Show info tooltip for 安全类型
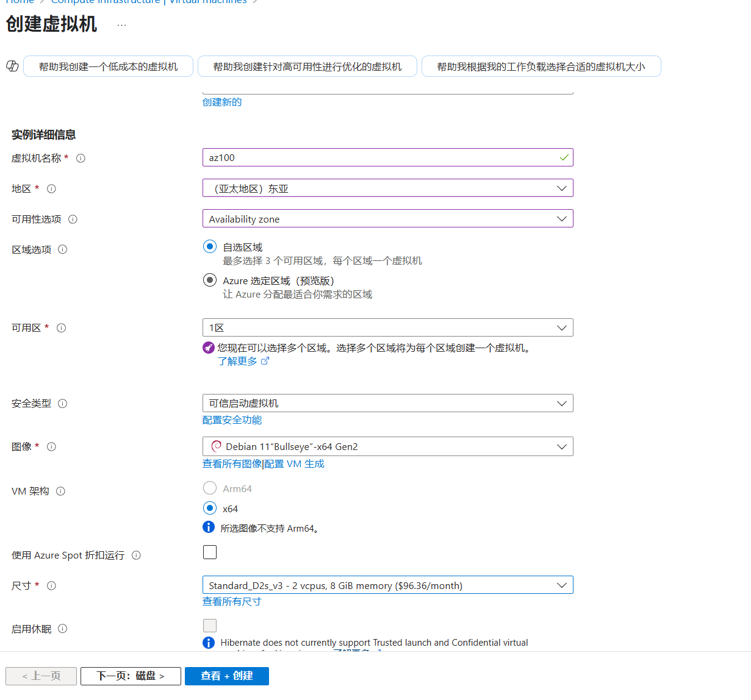The image size is (751, 700). point(62,403)
